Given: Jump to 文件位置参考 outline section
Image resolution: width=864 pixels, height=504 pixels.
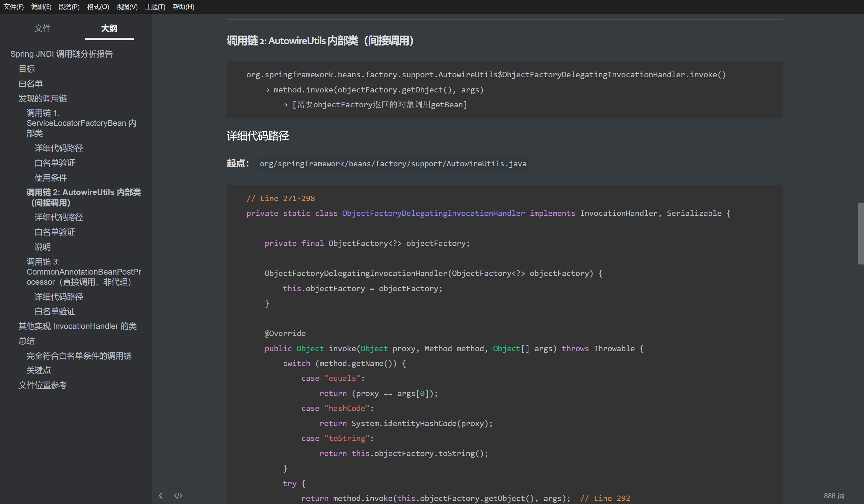Looking at the screenshot, I should pyautogui.click(x=43, y=385).
